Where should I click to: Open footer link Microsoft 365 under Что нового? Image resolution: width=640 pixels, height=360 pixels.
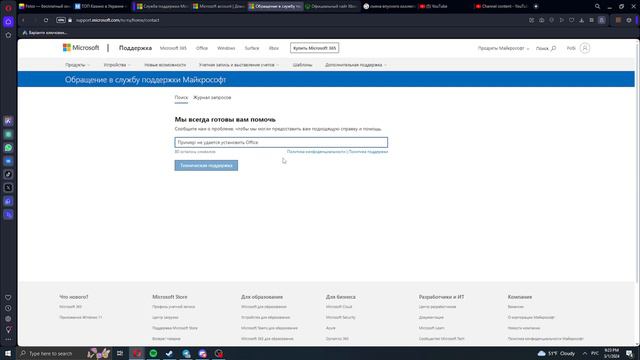71,307
